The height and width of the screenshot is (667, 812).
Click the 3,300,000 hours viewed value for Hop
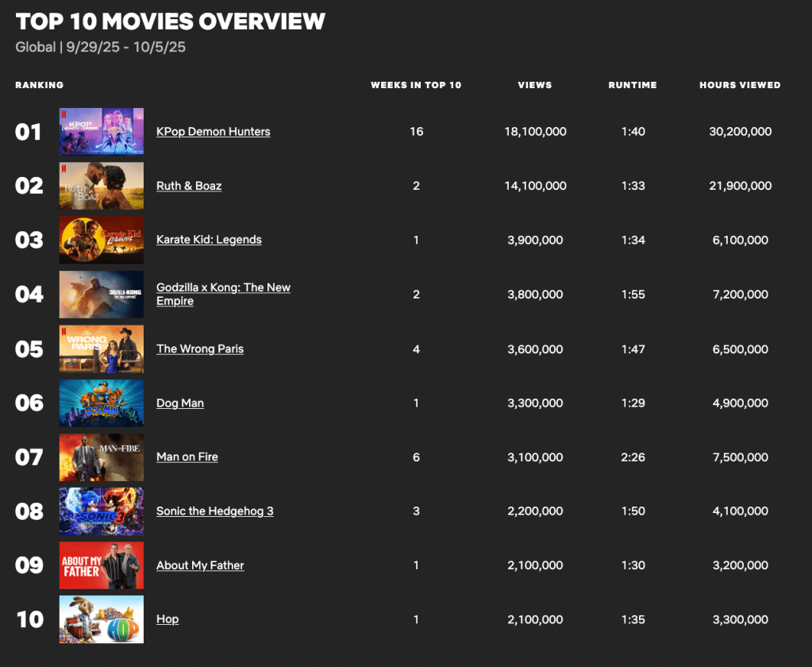[741, 619]
